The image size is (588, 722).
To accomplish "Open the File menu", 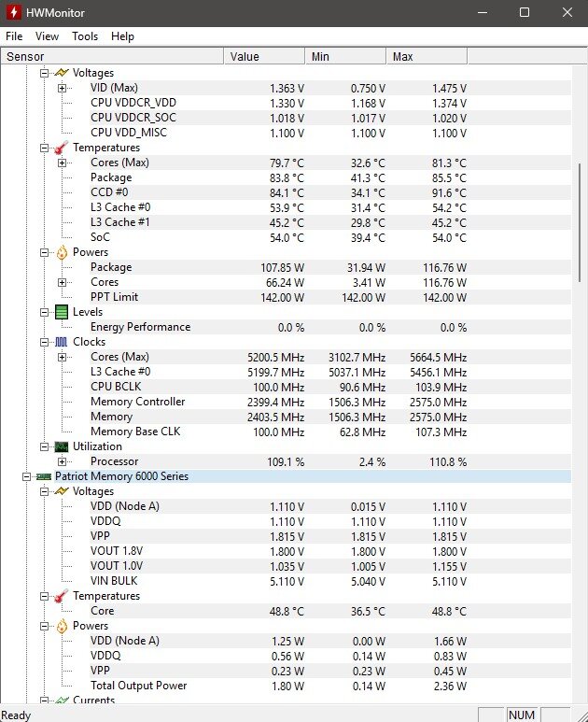I will pos(14,36).
